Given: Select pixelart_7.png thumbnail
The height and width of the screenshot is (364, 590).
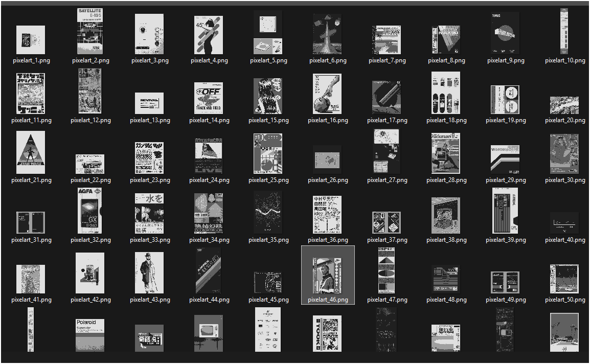Looking at the screenshot, I should 387,40.
